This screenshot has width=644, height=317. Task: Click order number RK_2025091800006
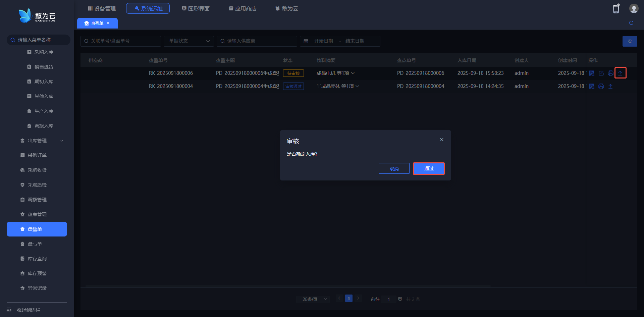[171, 73]
